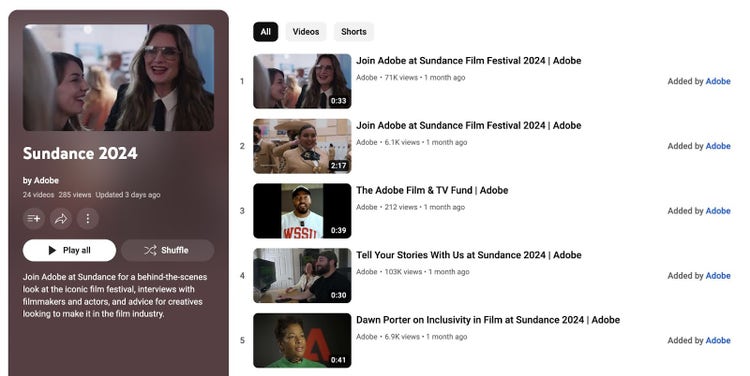This screenshot has width=750, height=376.
Task: Click the Save playlist icon
Action: pos(34,219)
